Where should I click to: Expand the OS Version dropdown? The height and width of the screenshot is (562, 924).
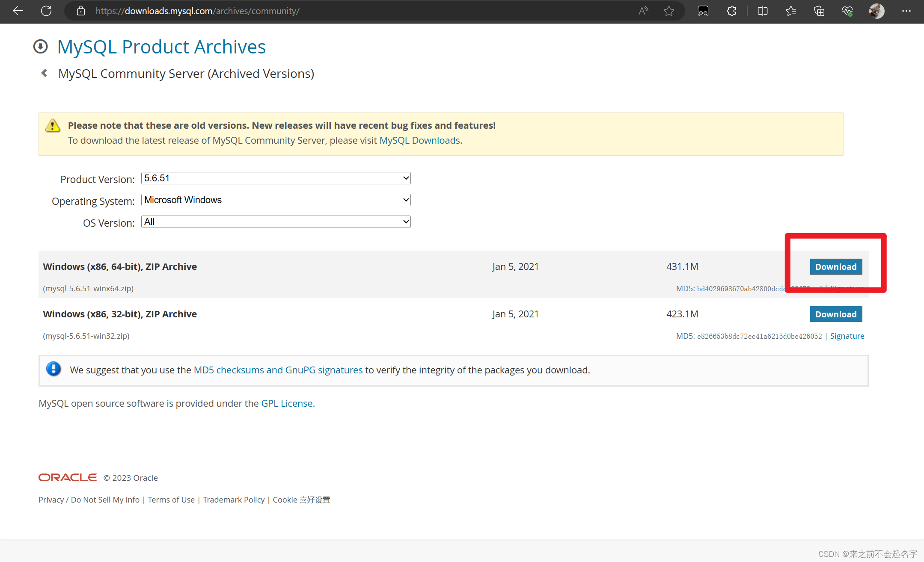(x=276, y=222)
